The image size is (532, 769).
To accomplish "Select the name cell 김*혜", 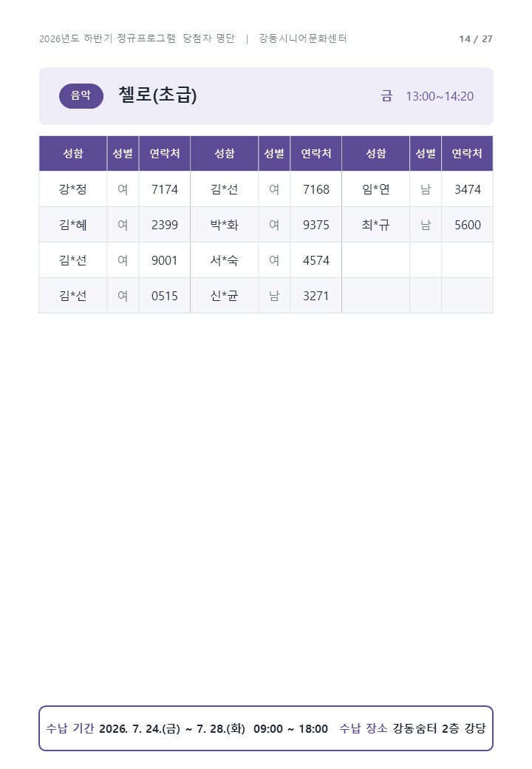I will (73, 225).
